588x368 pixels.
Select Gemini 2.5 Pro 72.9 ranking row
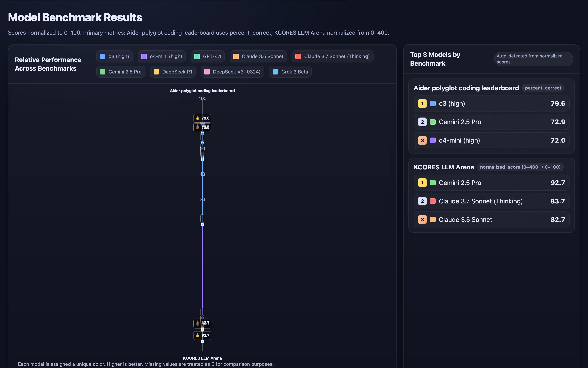coord(491,122)
